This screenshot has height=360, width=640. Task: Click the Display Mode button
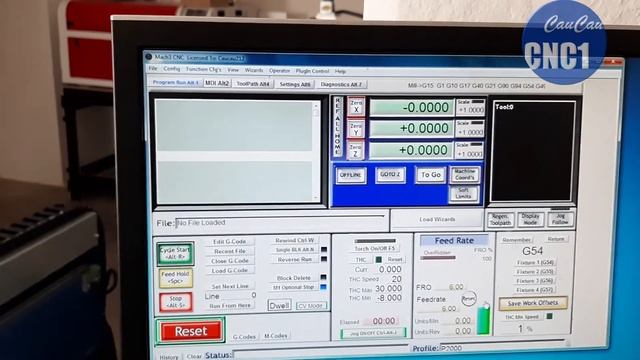tap(530, 219)
